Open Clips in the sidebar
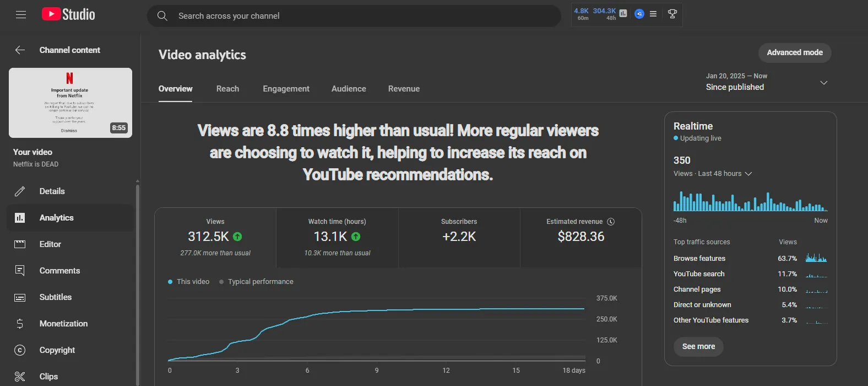868x386 pixels. (x=70, y=377)
